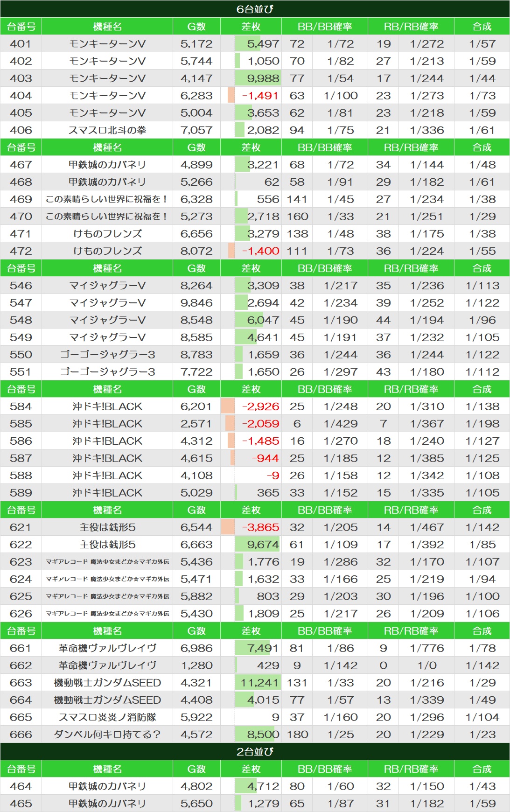Select G count 1,280 in row 662
The height and width of the screenshot is (812, 510).
coord(196,665)
